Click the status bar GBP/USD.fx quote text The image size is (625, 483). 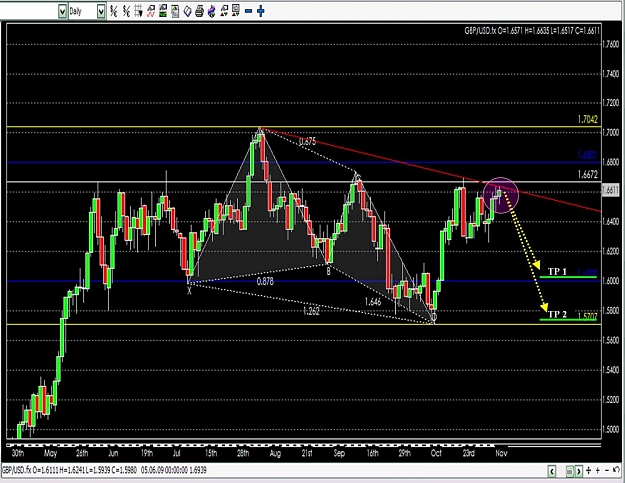[x=104, y=470]
